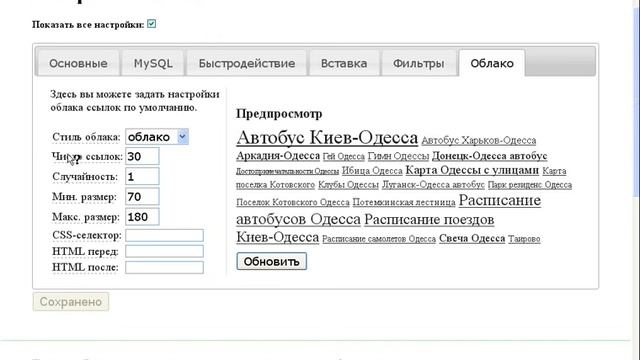Screen dimensions: 640x360
Task: Switch to the Основные tab
Action: click(78, 63)
